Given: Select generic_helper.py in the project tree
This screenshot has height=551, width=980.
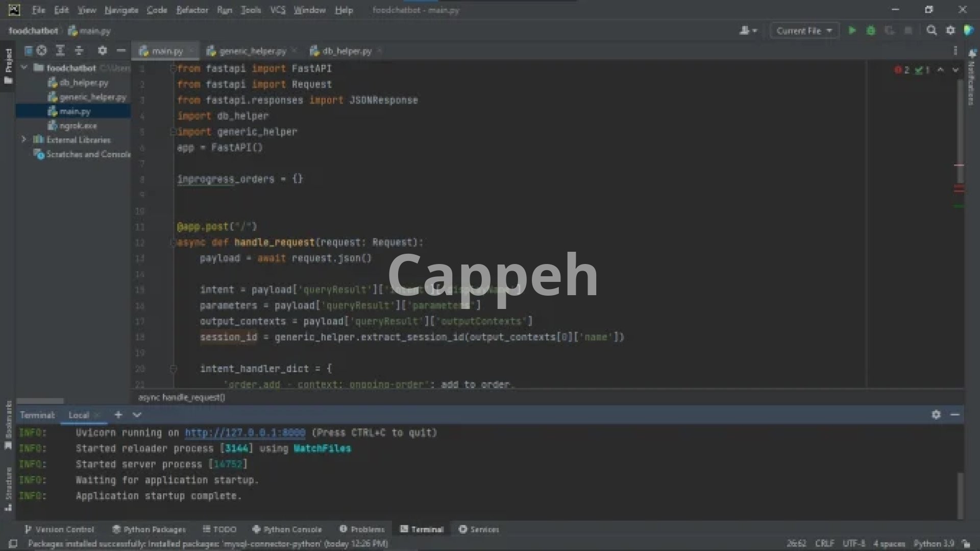Looking at the screenshot, I should coord(92,97).
